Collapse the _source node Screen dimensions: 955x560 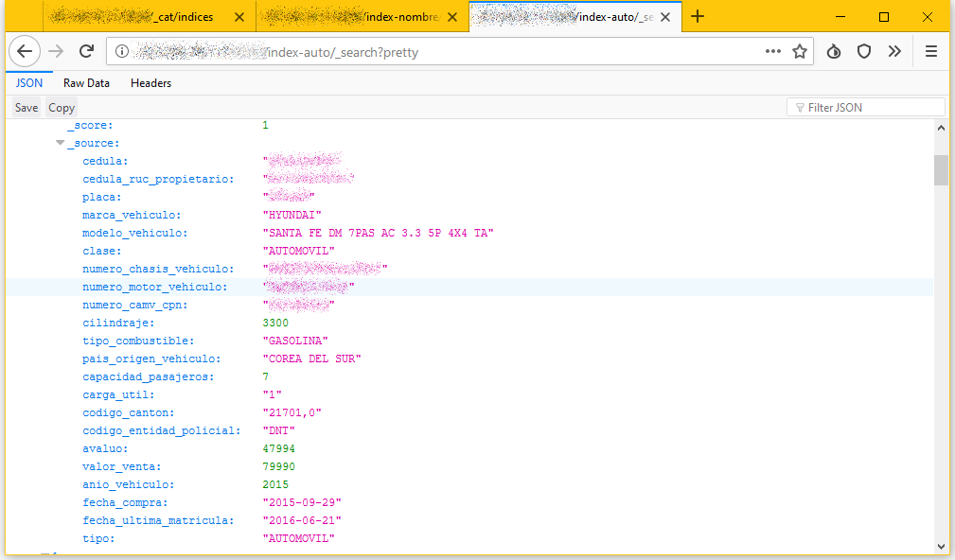[60, 143]
